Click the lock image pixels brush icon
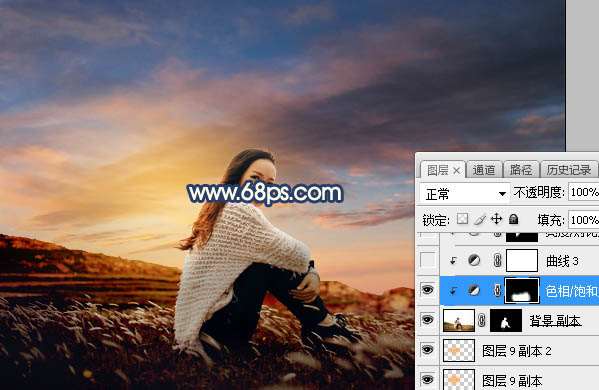599x390 pixels. 480,219
